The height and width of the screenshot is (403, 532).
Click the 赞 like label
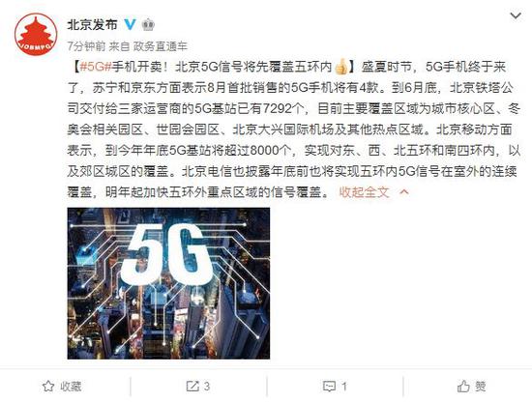click(480, 386)
